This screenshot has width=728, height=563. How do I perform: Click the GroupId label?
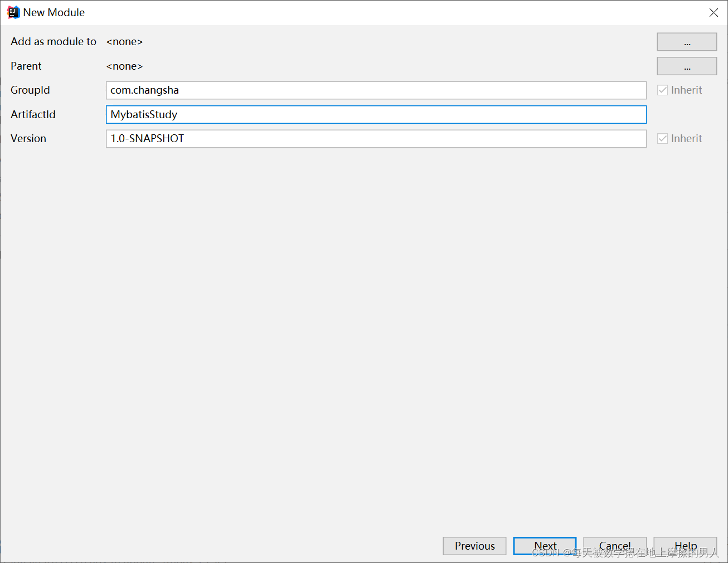[30, 90]
